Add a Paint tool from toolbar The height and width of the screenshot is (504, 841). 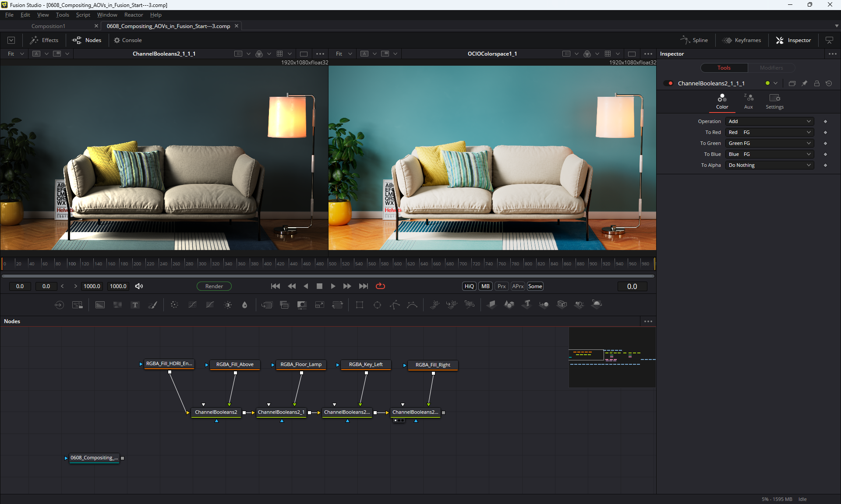[153, 305]
